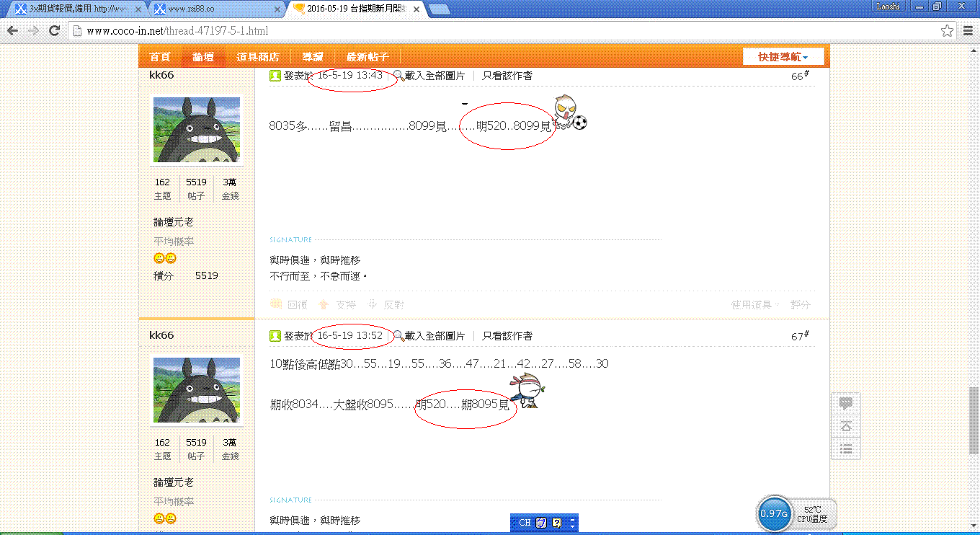Click the 0.97G memory ball widget
The width and height of the screenshot is (980, 535).
(x=774, y=513)
